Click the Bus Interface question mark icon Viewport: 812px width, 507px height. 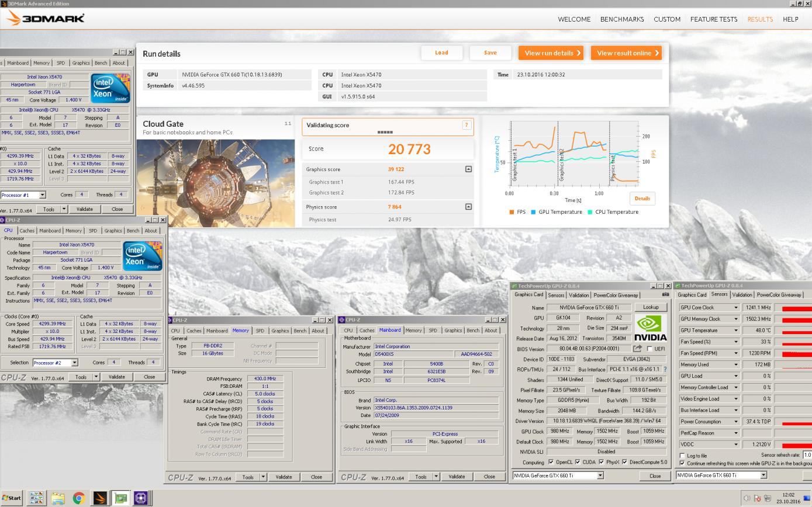[665, 369]
